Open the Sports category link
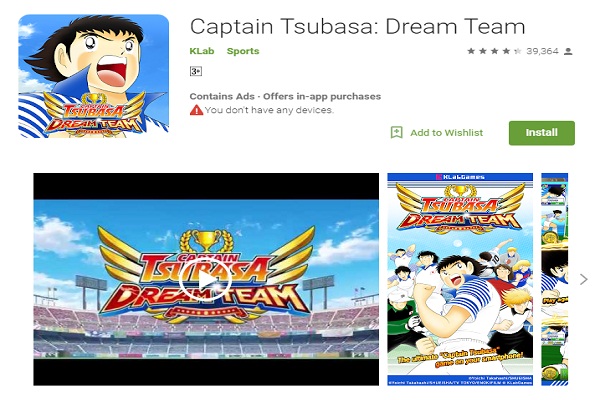Image resolution: width=600 pixels, height=400 pixels. [x=242, y=50]
